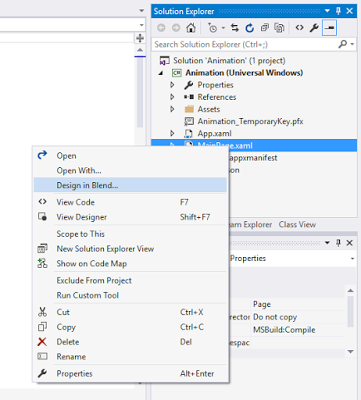
Task: Choose Properties at context menu bottom
Action: click(x=130, y=374)
